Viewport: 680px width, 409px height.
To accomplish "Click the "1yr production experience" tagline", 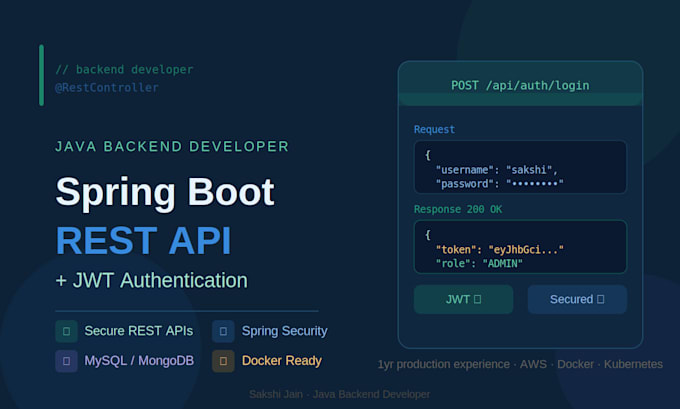I will 520,364.
